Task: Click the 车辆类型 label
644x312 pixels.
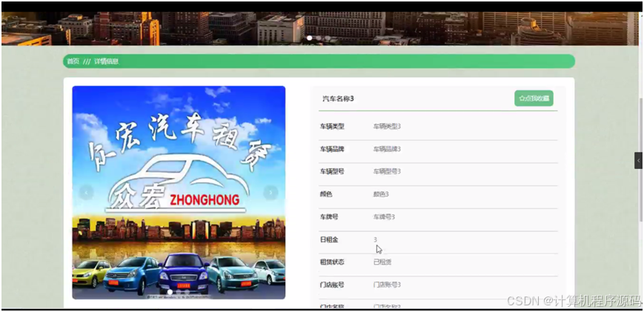Action: pos(332,127)
